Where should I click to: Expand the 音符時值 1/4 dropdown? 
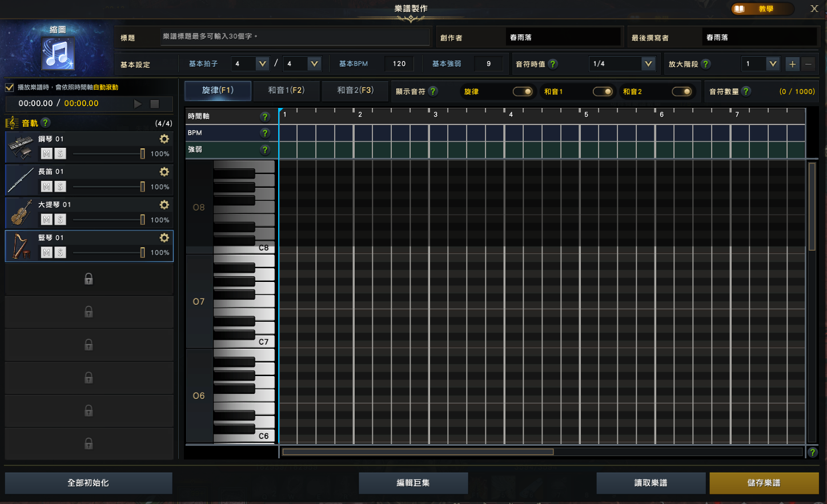tap(648, 64)
